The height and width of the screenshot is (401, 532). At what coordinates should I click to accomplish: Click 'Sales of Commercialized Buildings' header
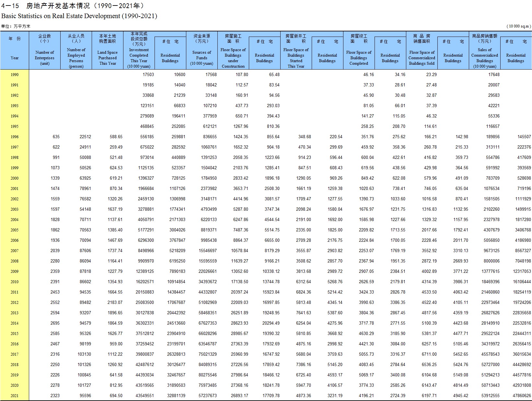click(485, 58)
